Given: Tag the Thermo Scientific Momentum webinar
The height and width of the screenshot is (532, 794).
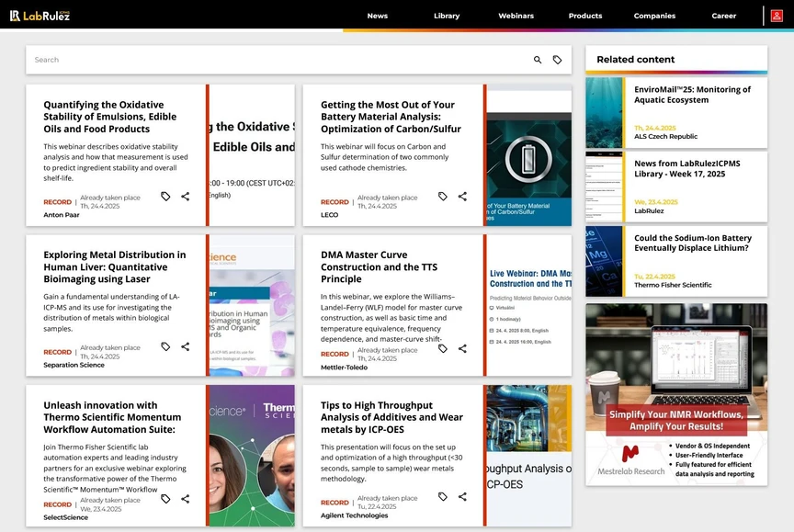Looking at the screenshot, I should pos(165,499).
